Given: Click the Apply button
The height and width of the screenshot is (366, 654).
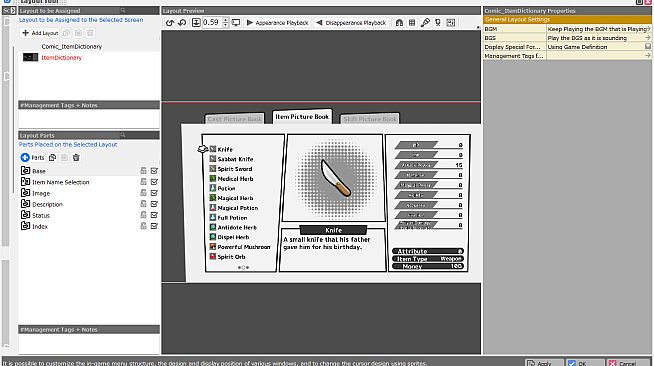Looking at the screenshot, I should pyautogui.click(x=544, y=363).
